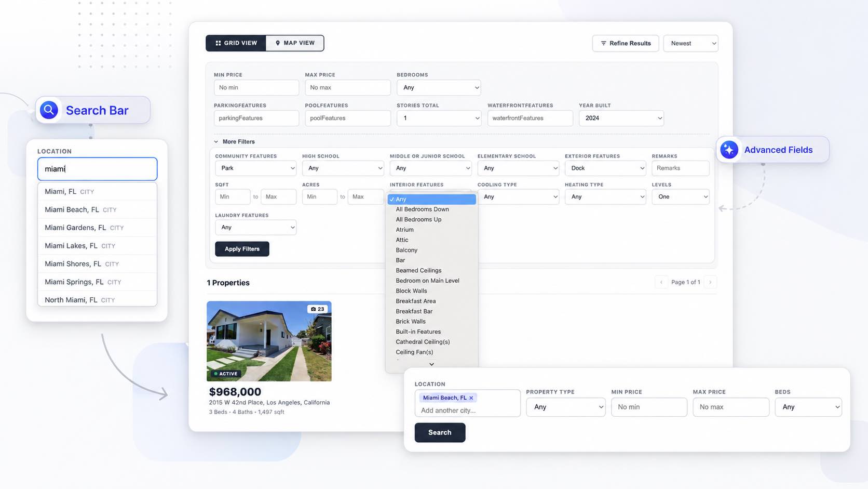Select Ceiling Fan(s) option

(x=431, y=352)
